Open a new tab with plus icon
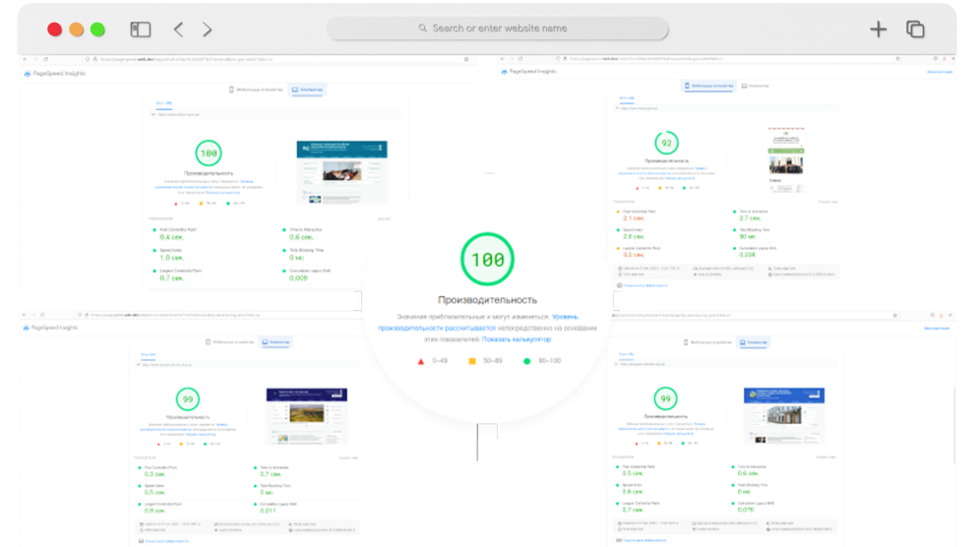 click(x=879, y=30)
